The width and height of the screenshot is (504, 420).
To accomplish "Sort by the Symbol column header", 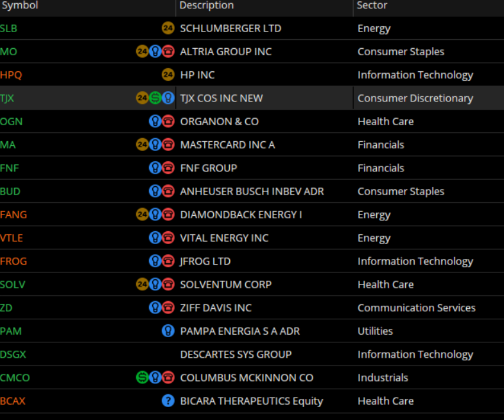I will point(20,6).
